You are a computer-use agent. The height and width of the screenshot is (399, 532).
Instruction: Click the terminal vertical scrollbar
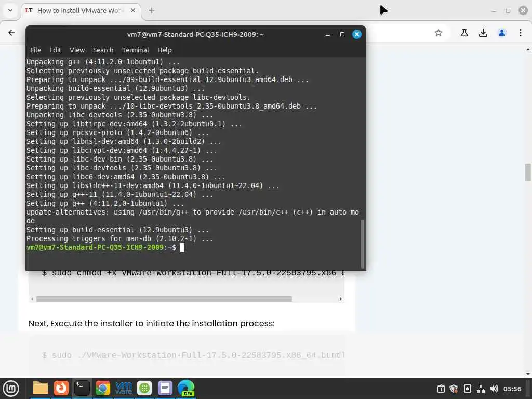pos(362,244)
